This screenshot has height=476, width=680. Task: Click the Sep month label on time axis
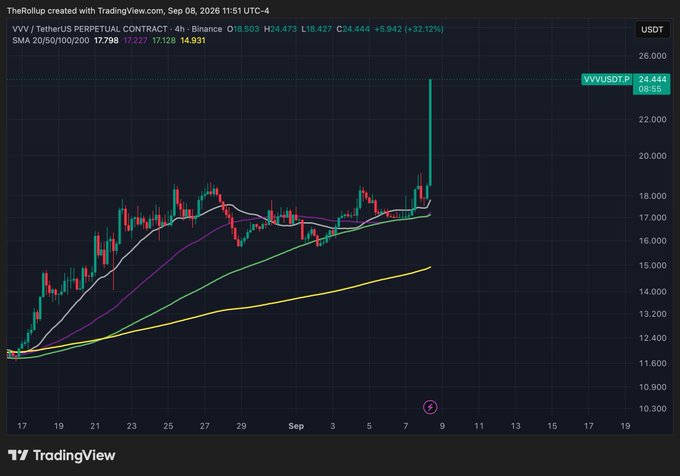coord(296,426)
